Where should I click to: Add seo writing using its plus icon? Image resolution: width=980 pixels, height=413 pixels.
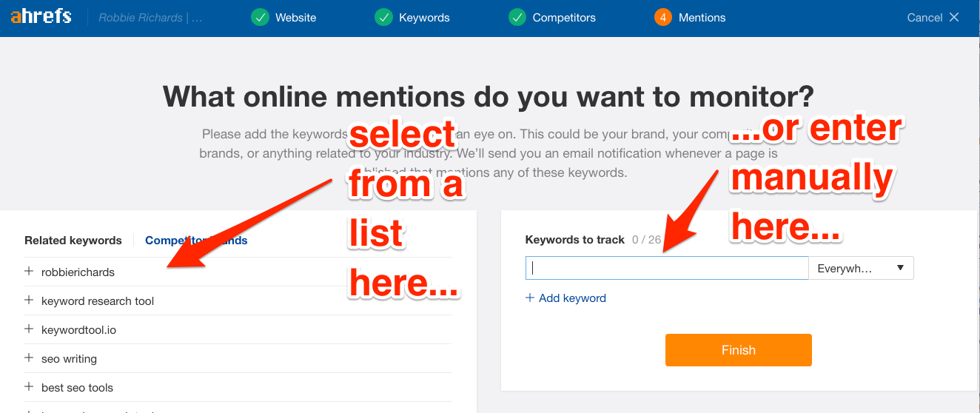point(29,358)
